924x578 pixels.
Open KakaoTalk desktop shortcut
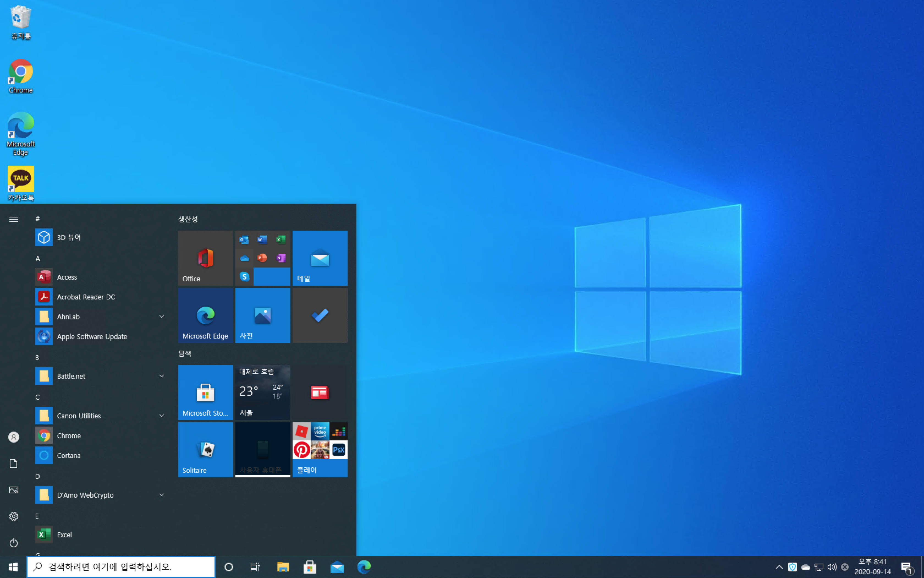point(21,184)
